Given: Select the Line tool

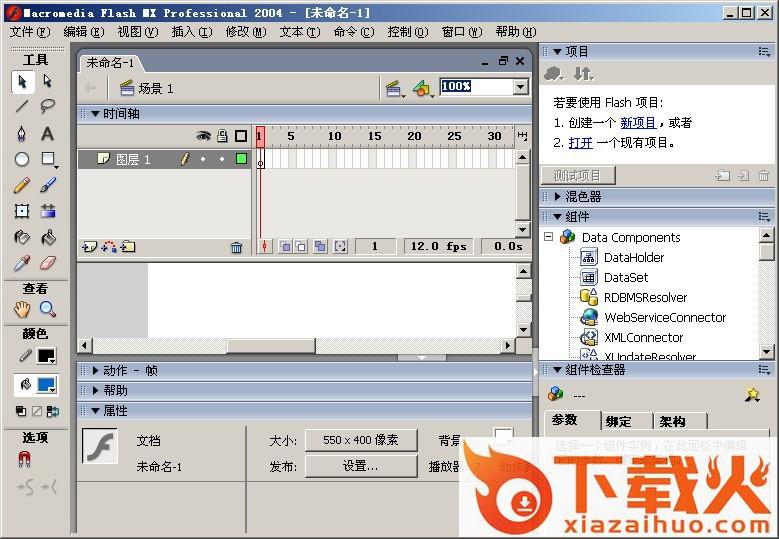Looking at the screenshot, I should pyautogui.click(x=22, y=106).
